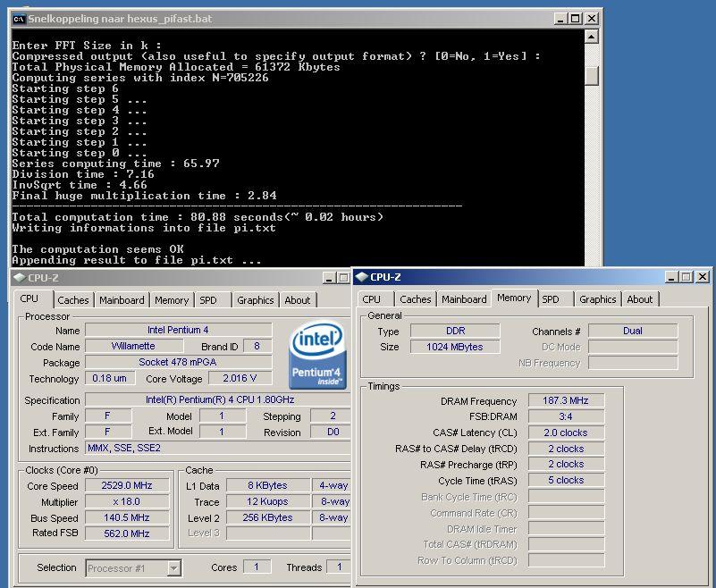Click the Threads count field
Image resolution: width=716 pixels, height=588 pixels.
coord(339,567)
